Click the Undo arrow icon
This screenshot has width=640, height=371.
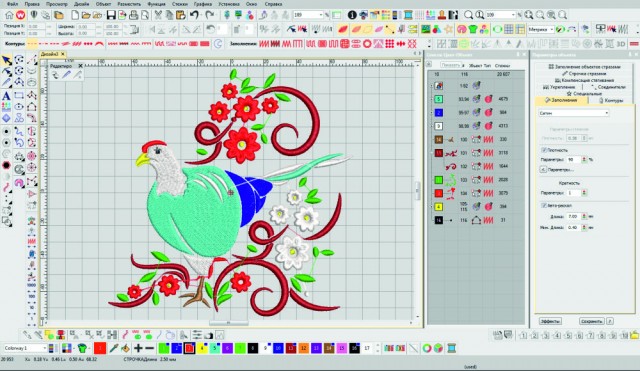(194, 15)
